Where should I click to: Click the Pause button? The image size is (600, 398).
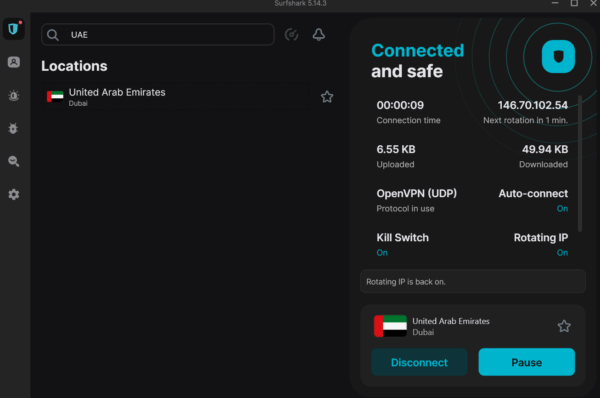click(x=527, y=362)
